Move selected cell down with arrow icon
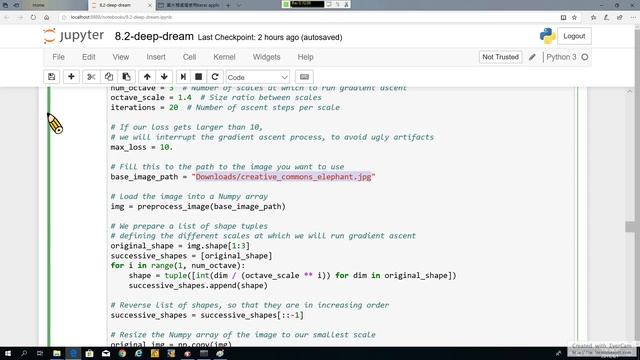 [164, 77]
